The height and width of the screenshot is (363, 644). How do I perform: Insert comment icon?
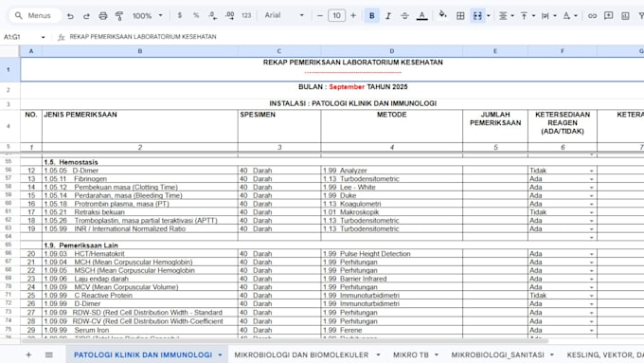pos(608,15)
